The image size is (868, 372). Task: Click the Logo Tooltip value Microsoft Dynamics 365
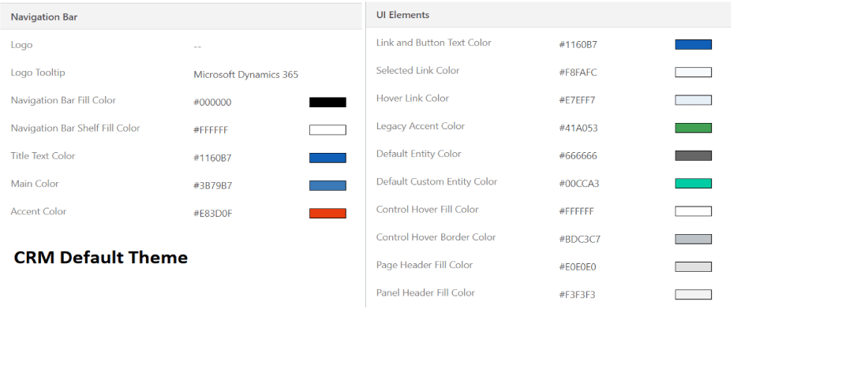tap(245, 75)
